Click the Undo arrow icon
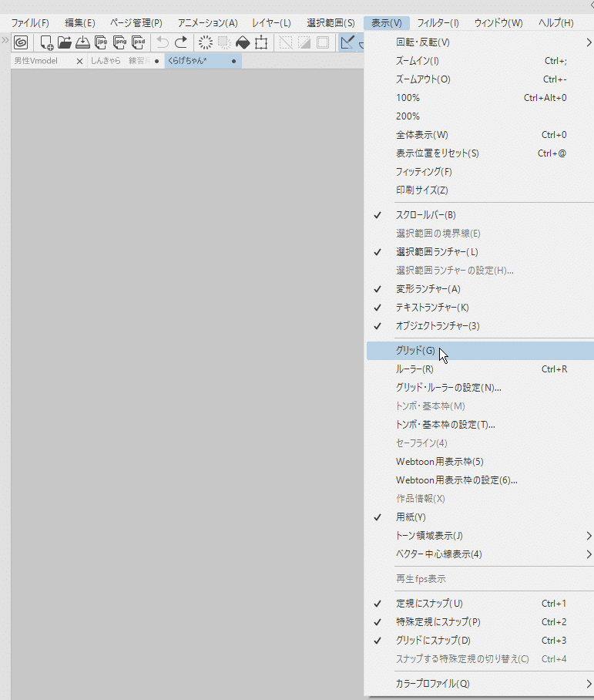The image size is (594, 700). (x=163, y=42)
